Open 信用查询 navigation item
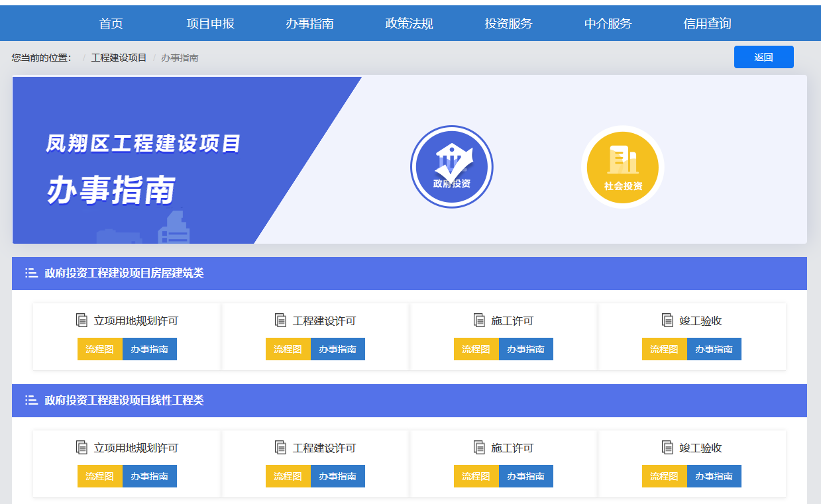Image resolution: width=821 pixels, height=504 pixels. (x=708, y=24)
